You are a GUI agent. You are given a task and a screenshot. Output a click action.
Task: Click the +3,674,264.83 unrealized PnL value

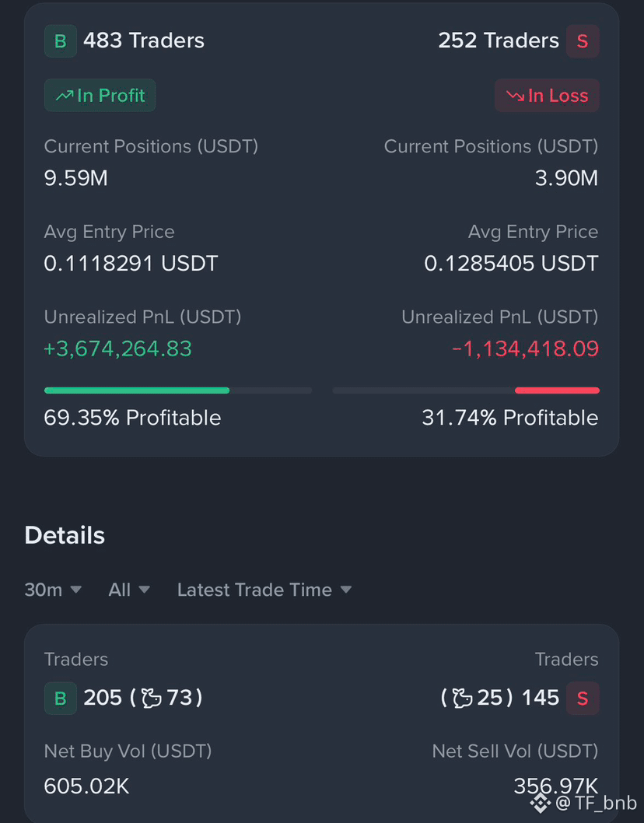pos(118,348)
